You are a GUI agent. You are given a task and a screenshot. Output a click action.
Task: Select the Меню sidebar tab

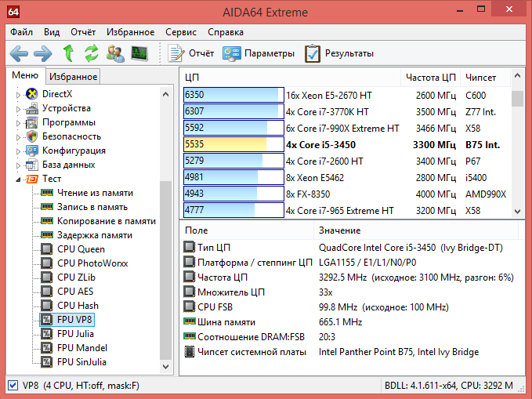click(x=25, y=75)
